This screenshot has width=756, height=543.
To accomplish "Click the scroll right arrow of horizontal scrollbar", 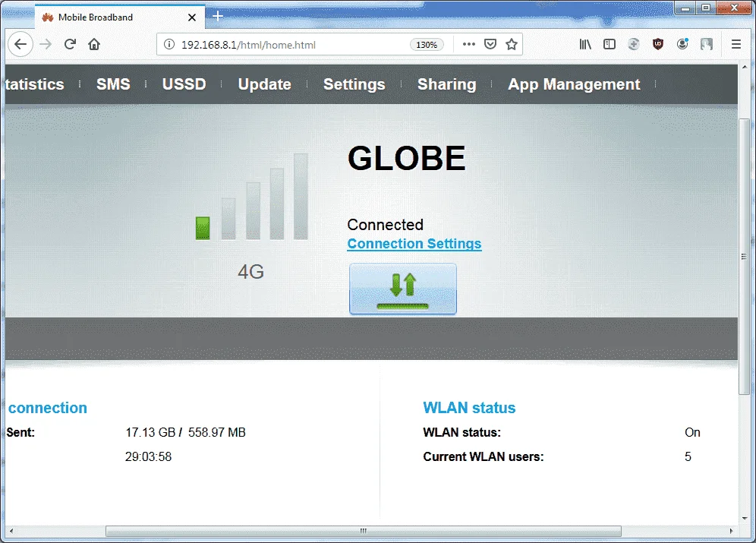I will point(732,531).
